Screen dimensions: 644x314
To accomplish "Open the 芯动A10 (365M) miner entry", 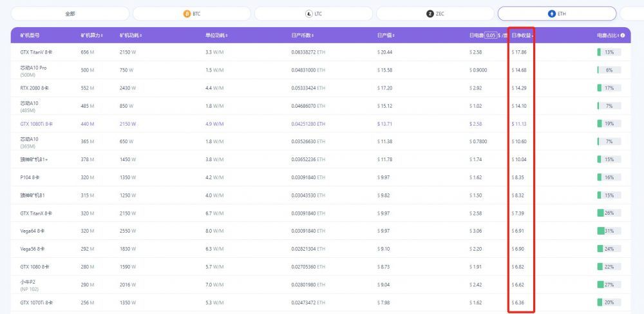I will (29, 142).
